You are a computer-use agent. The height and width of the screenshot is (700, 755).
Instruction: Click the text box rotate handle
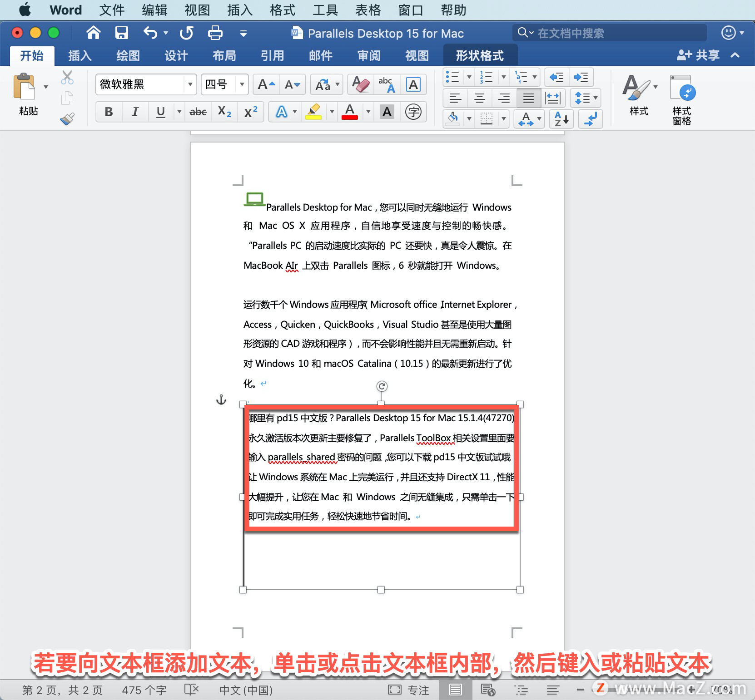382,386
